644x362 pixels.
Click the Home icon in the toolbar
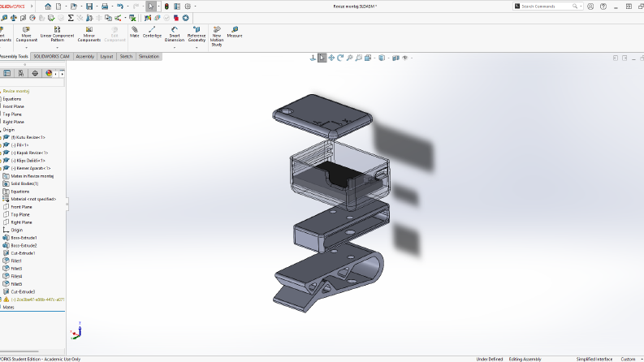click(x=48, y=6)
